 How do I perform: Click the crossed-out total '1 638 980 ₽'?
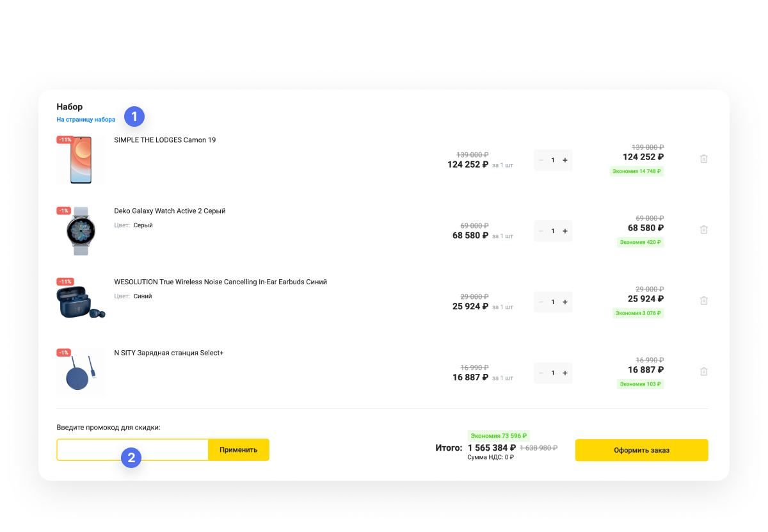[x=538, y=448]
